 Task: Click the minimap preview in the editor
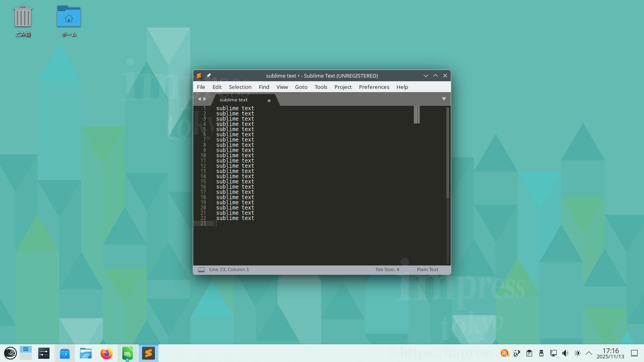(x=417, y=115)
